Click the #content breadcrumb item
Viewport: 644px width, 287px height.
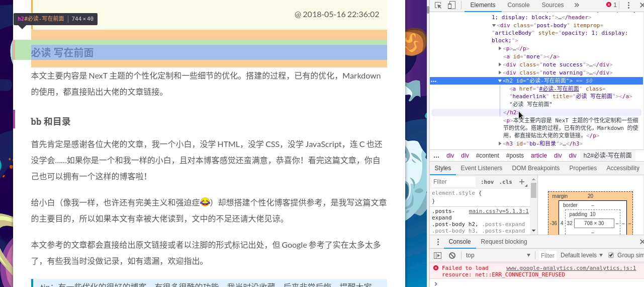tap(487, 156)
